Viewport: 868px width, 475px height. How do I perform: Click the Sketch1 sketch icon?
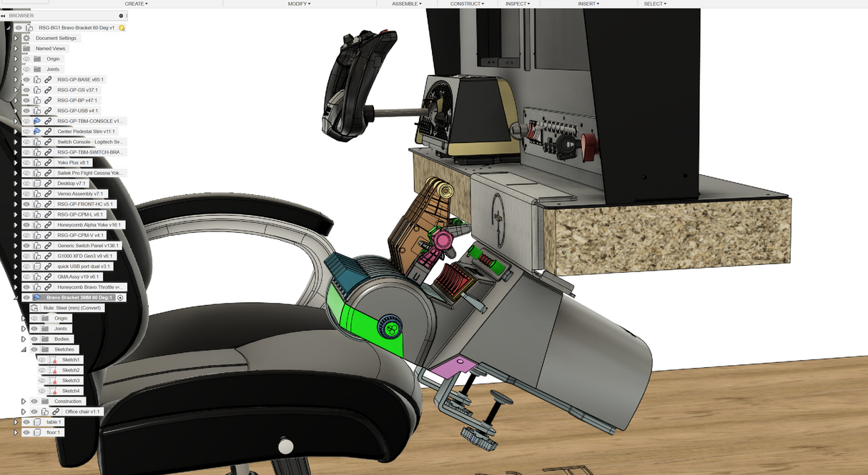(53, 360)
